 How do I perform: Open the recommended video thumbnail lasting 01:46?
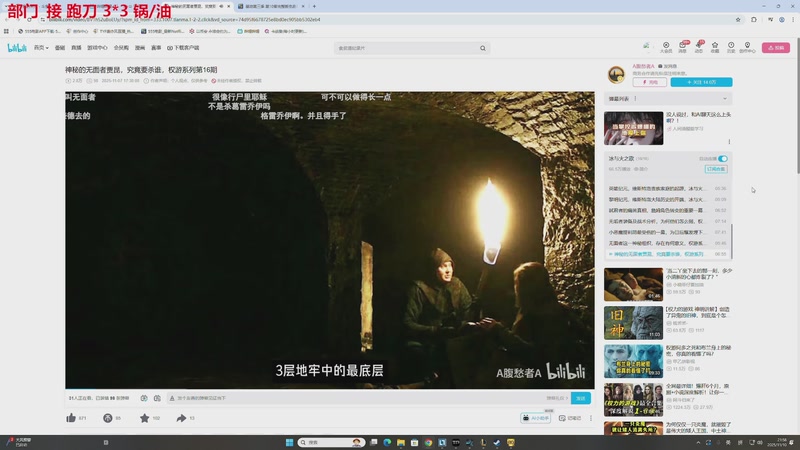click(633, 284)
